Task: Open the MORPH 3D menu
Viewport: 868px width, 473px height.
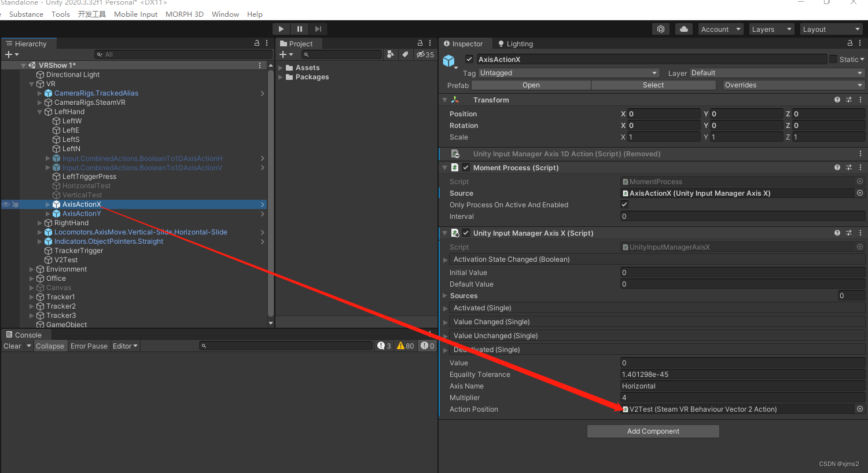Action: [185, 14]
